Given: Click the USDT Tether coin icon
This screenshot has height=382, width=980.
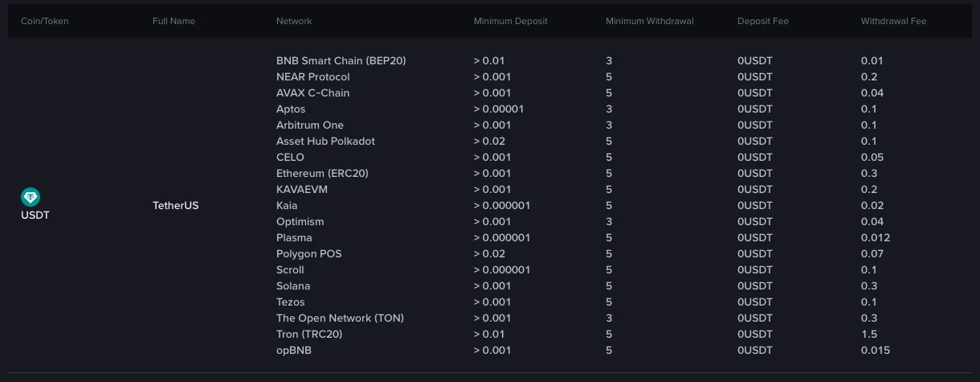Looking at the screenshot, I should pos(31,197).
